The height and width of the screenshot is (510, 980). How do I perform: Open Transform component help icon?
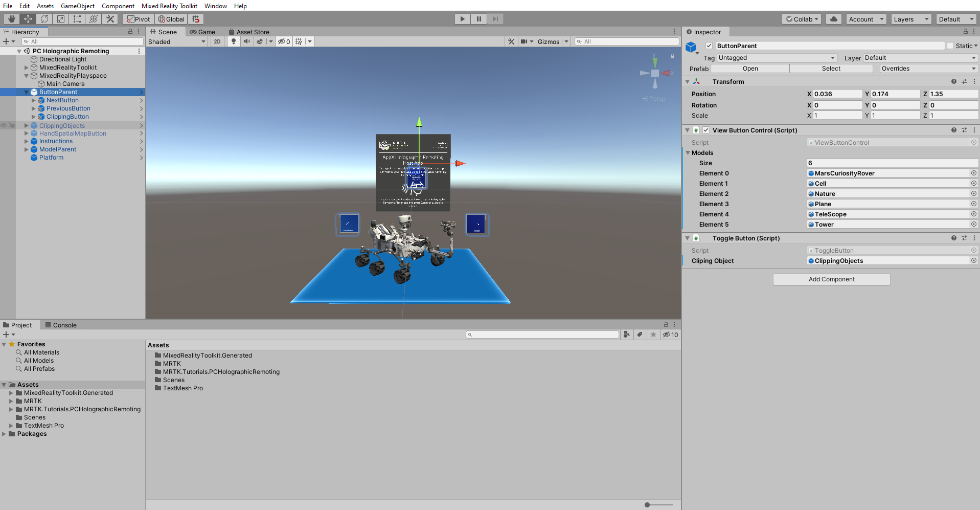pos(954,81)
